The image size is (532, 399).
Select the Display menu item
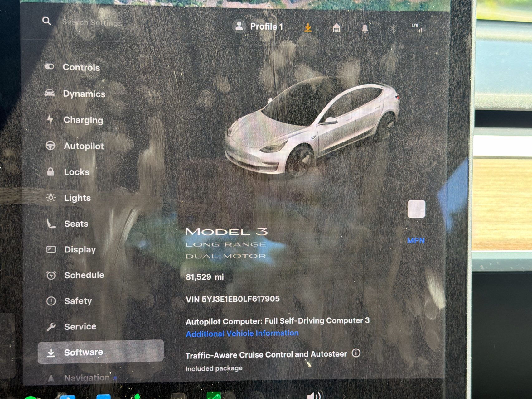point(71,249)
